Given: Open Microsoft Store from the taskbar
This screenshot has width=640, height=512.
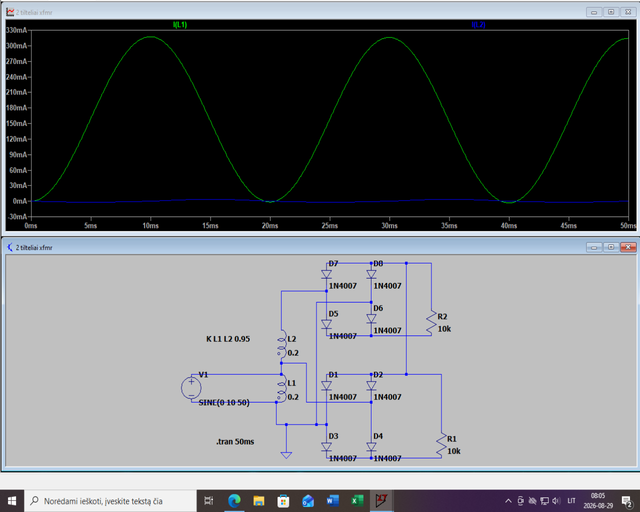Looking at the screenshot, I should (283, 501).
